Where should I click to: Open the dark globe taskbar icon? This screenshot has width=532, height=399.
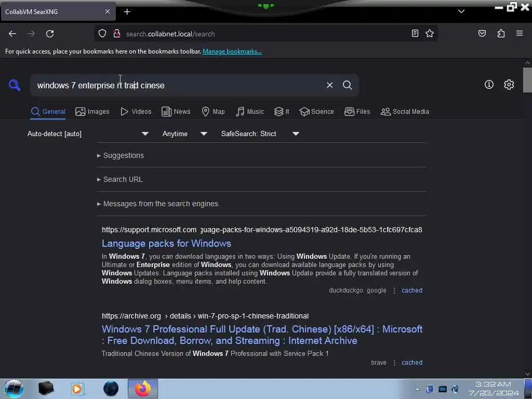pos(111,389)
